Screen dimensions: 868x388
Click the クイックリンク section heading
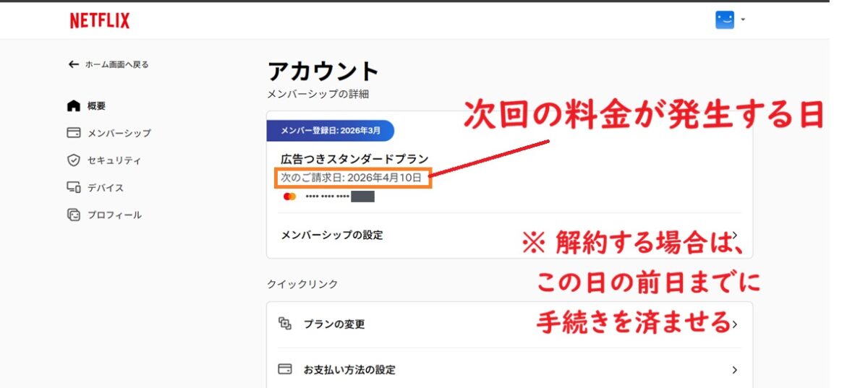point(302,284)
